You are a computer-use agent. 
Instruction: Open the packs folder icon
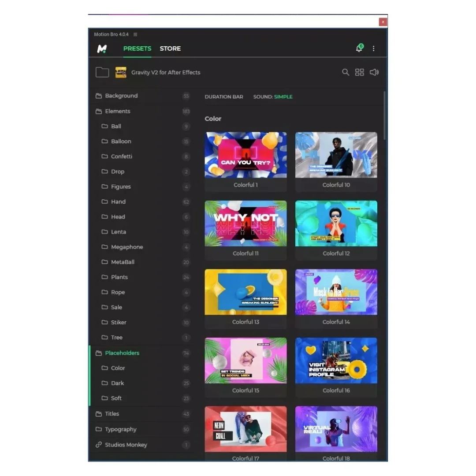coord(102,72)
